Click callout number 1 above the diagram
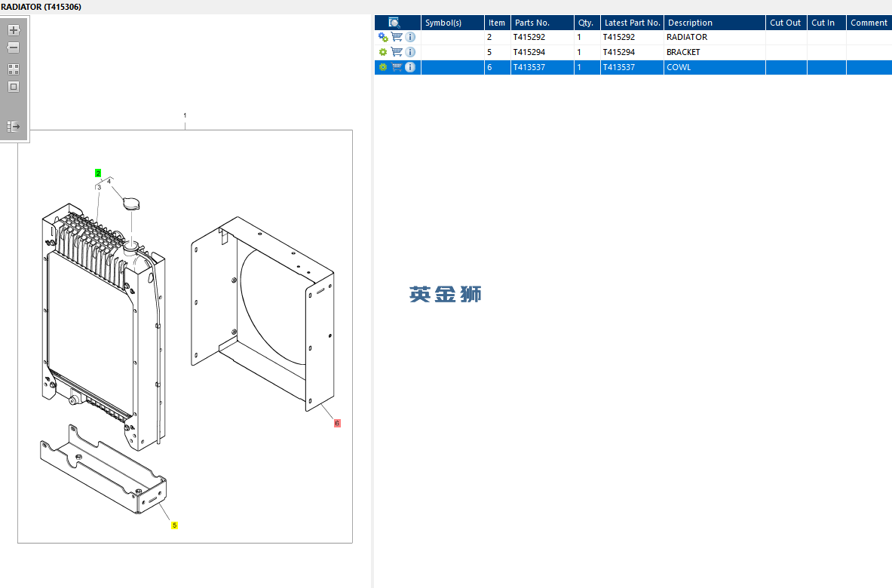This screenshot has height=588, width=892. pos(185,115)
